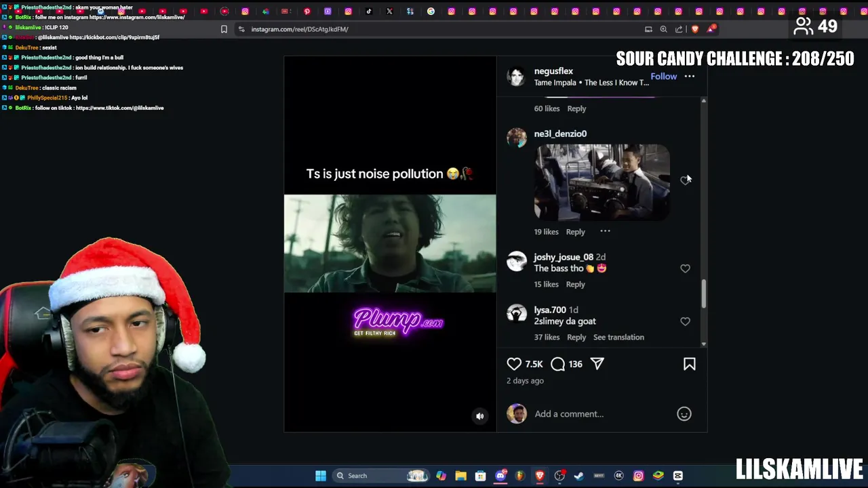
Task: View the 15 likes on joshy_josue_08's comment
Action: pyautogui.click(x=546, y=284)
